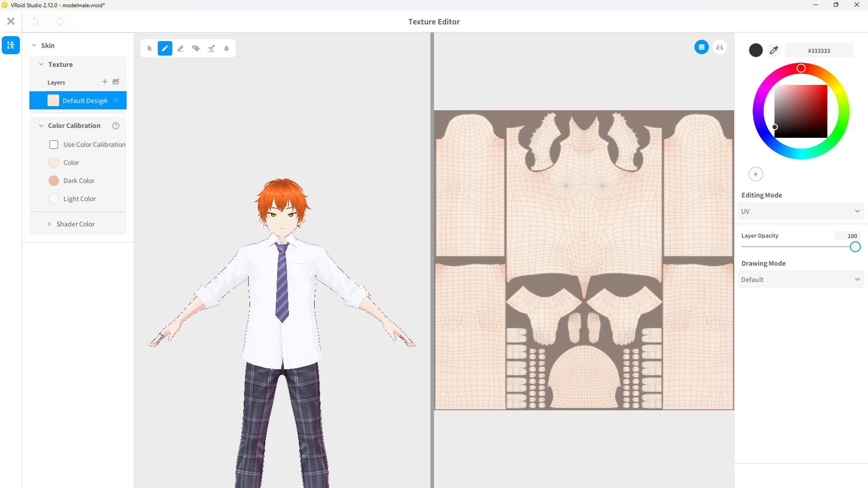Image resolution: width=868 pixels, height=488 pixels.
Task: Select the Blur drop tool
Action: coord(226,48)
